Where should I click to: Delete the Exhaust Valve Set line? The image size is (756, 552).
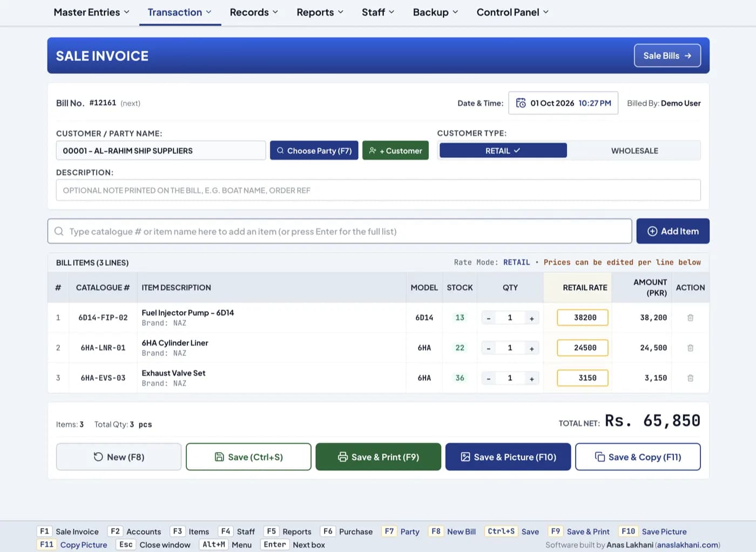coord(690,378)
